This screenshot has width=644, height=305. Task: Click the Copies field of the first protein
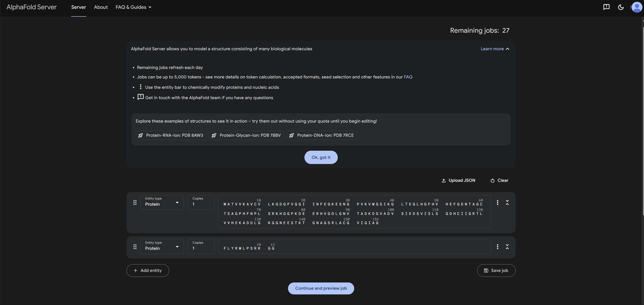201,203
